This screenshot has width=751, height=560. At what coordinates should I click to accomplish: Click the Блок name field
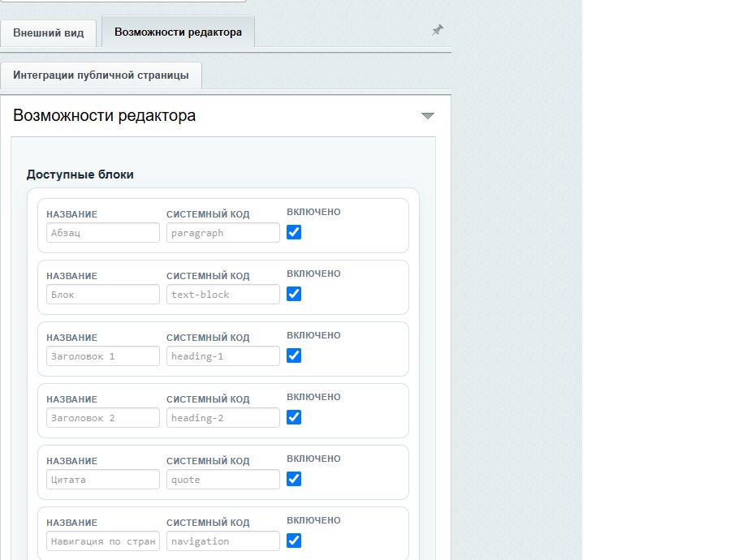click(103, 295)
